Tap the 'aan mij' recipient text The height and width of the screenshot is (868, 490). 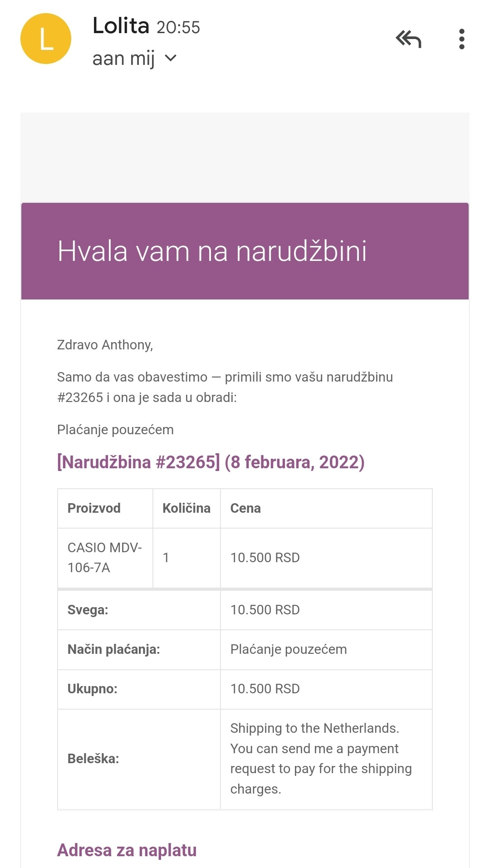(123, 59)
